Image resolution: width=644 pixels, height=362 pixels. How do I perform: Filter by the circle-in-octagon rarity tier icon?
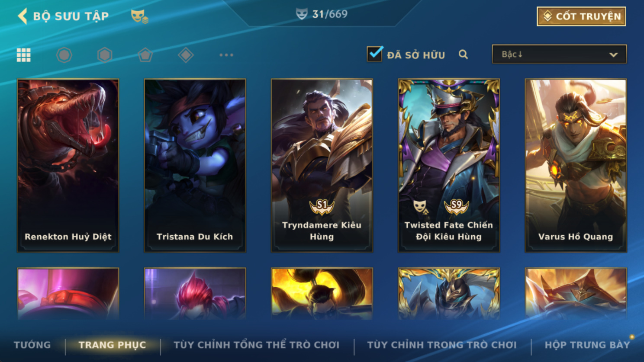[x=64, y=55]
